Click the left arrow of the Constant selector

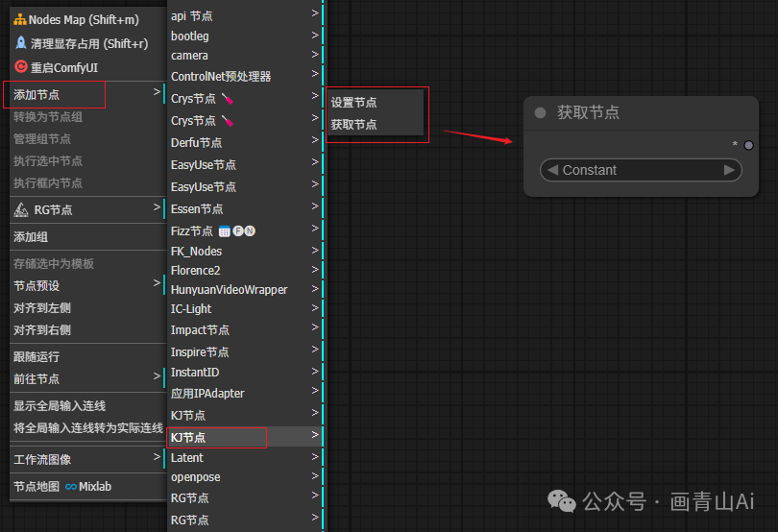click(x=552, y=170)
